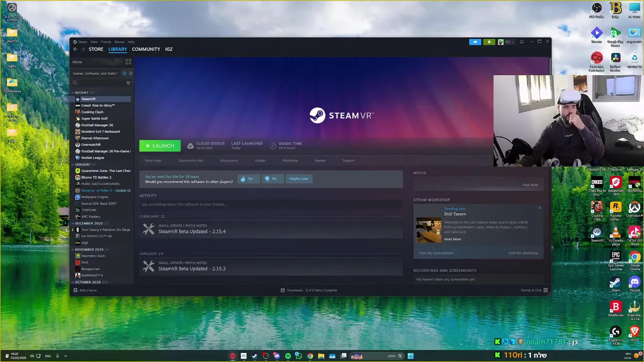The width and height of the screenshot is (644, 362).
Task: Switch library to grid collections view
Action: 128,62
